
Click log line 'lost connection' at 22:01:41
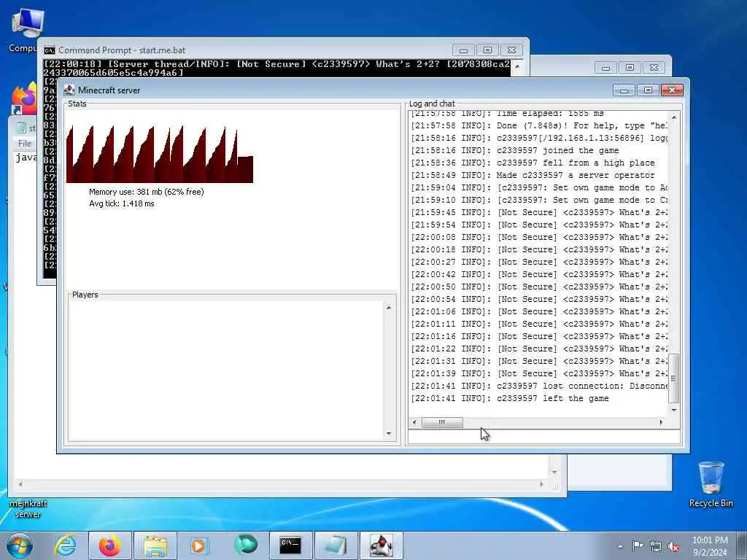coord(539,386)
